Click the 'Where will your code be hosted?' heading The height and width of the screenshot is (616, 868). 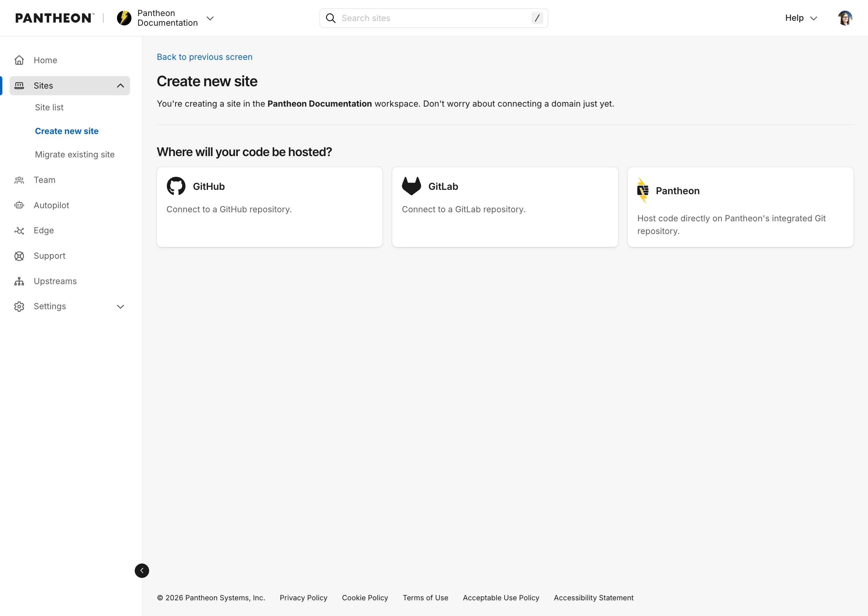244,152
